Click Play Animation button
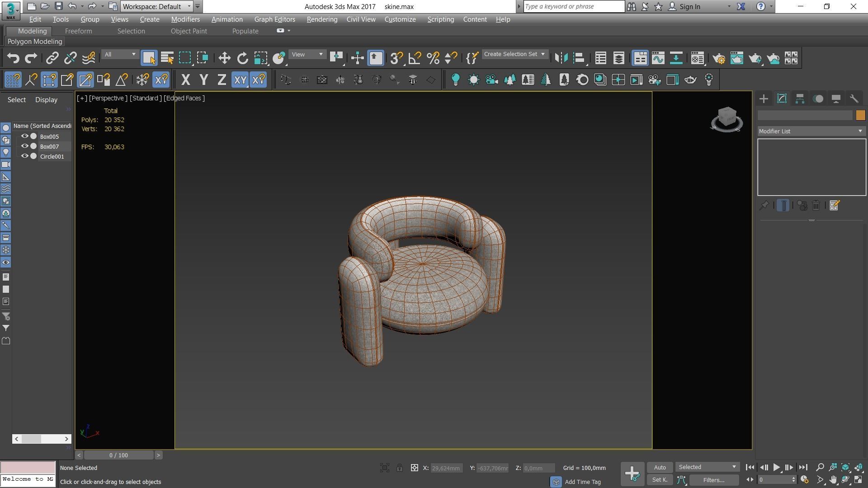The width and height of the screenshot is (868, 488). pos(776,467)
